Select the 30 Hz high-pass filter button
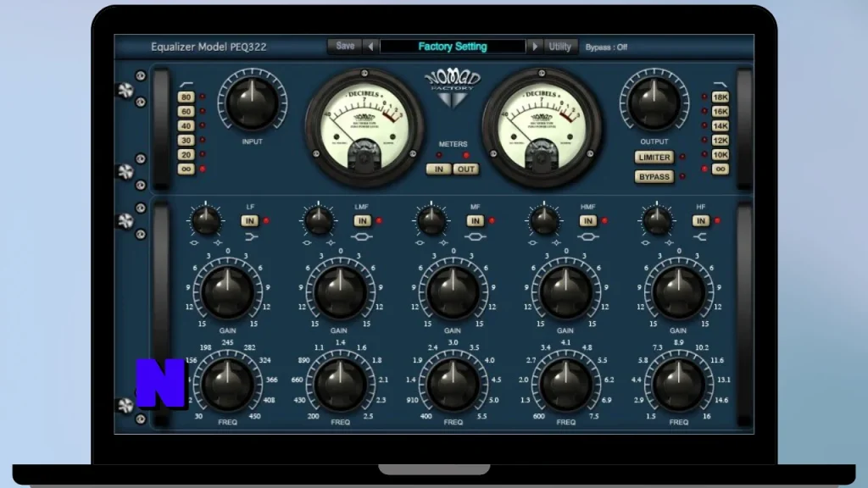 tap(186, 141)
